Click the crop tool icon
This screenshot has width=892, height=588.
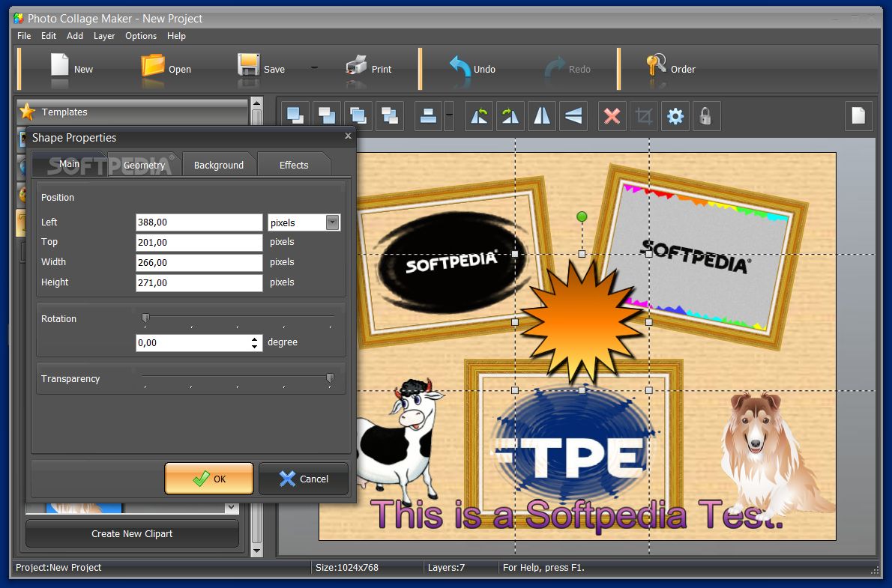click(x=644, y=116)
